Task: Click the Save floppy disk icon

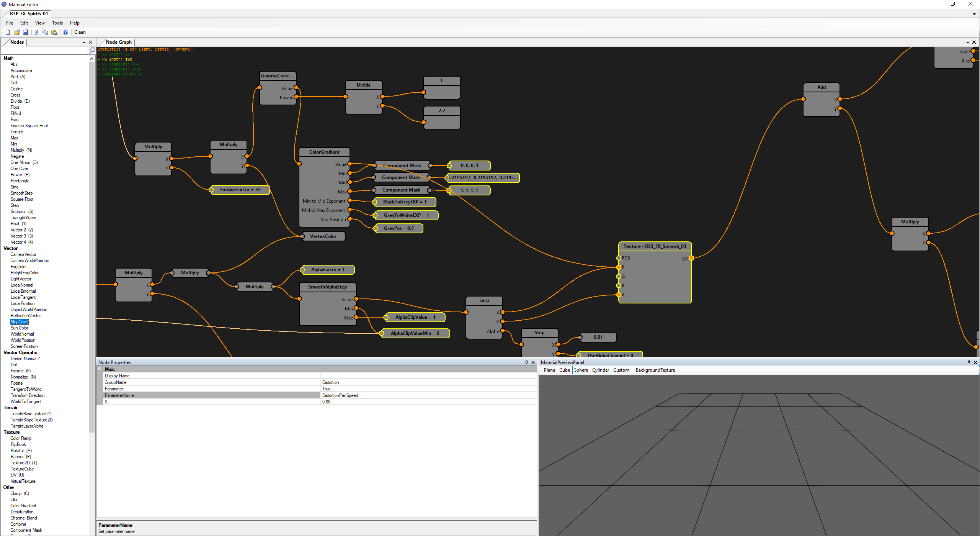Action: pos(26,32)
